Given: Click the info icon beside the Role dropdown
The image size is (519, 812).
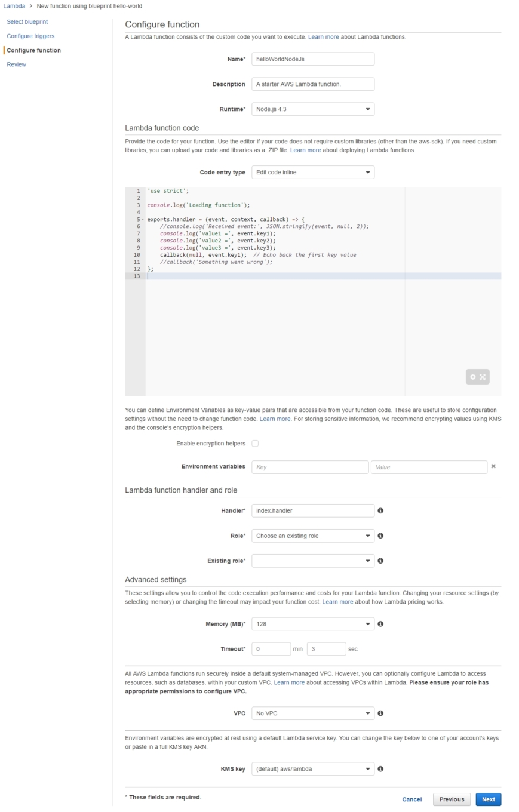Looking at the screenshot, I should (380, 536).
